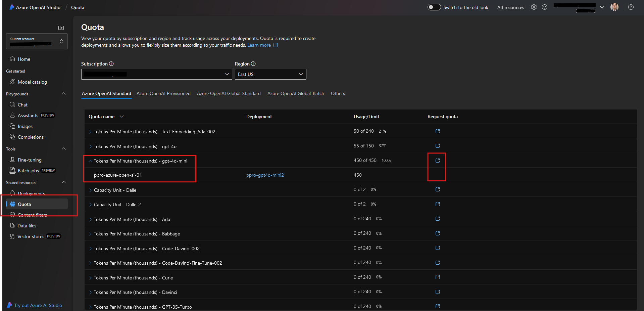
Task: Click the Chat playground icon
Action: pos(12,104)
